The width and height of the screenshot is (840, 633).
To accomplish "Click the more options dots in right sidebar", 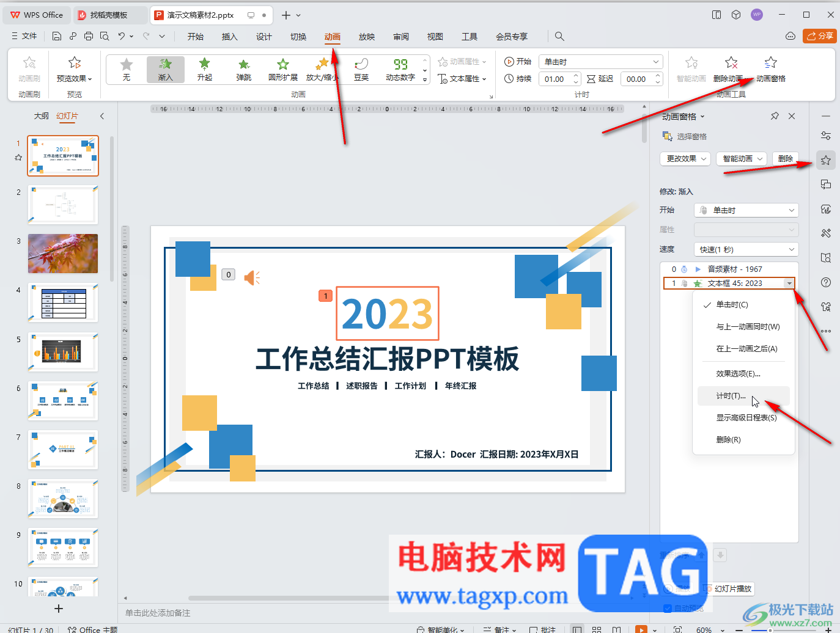I will pos(826,331).
